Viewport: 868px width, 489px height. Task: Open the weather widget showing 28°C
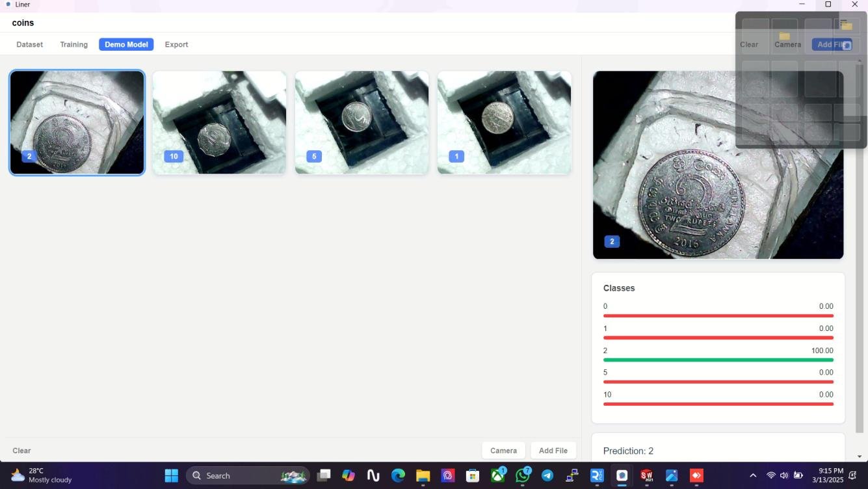click(x=42, y=475)
